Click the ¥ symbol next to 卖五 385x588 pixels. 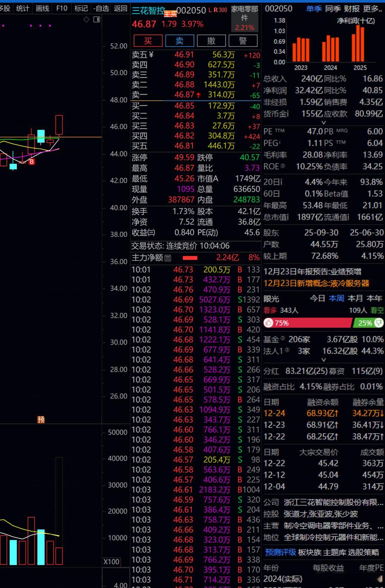(151, 55)
